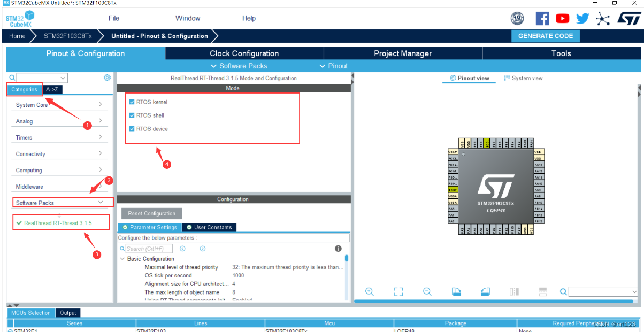Go to Home breadcrumb
The width and height of the screenshot is (644, 332).
17,36
